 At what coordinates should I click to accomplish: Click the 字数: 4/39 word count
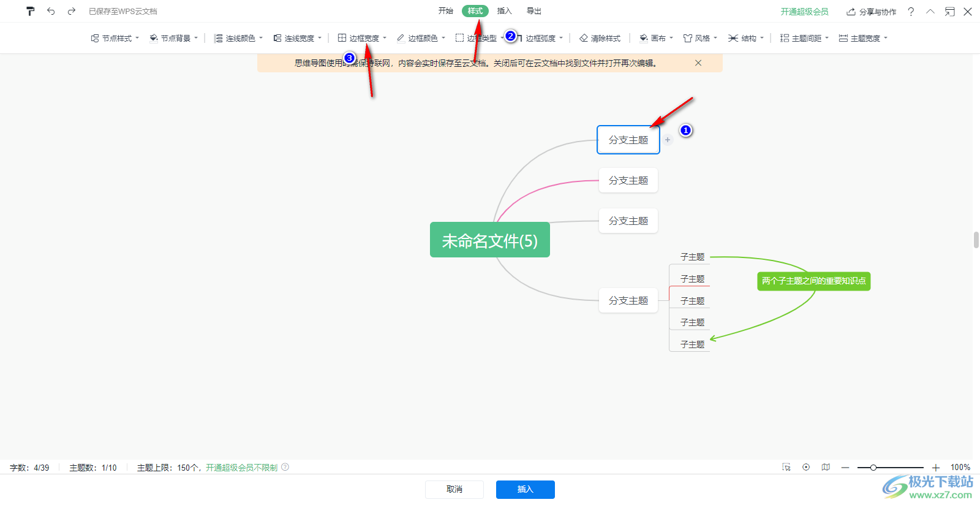click(x=29, y=468)
